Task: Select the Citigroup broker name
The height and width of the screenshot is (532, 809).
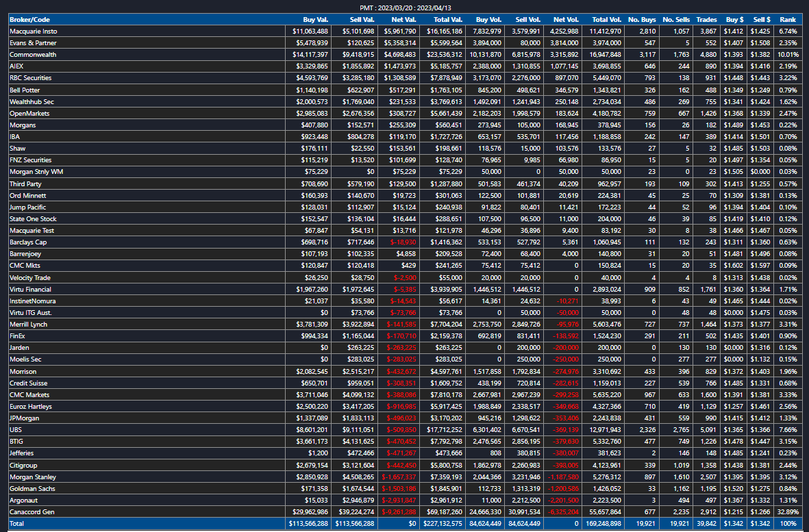Action: pyautogui.click(x=24, y=466)
